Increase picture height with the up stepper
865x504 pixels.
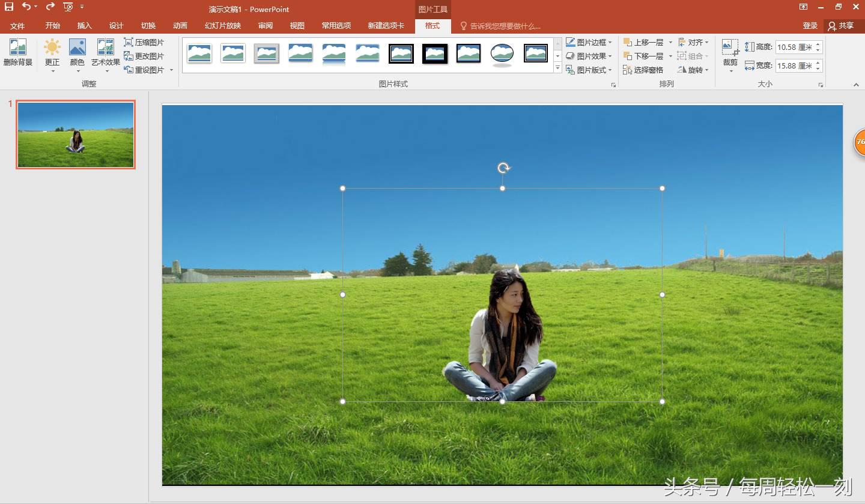pyautogui.click(x=818, y=44)
